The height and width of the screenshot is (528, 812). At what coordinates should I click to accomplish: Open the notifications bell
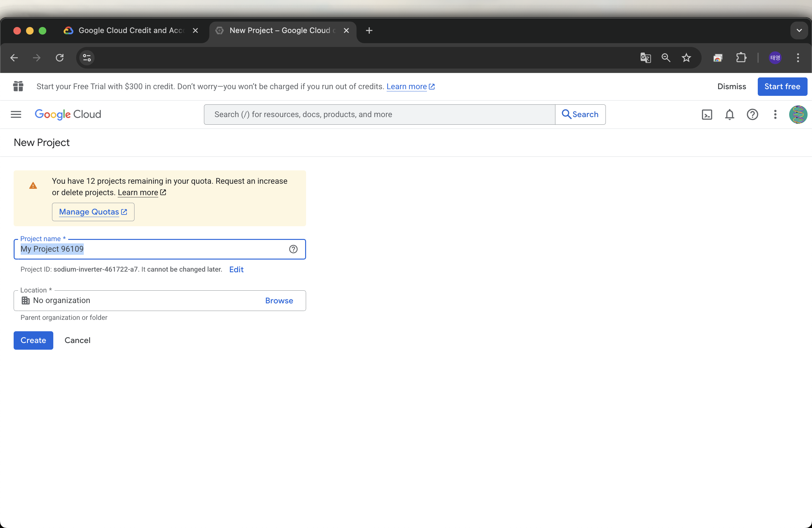730,114
